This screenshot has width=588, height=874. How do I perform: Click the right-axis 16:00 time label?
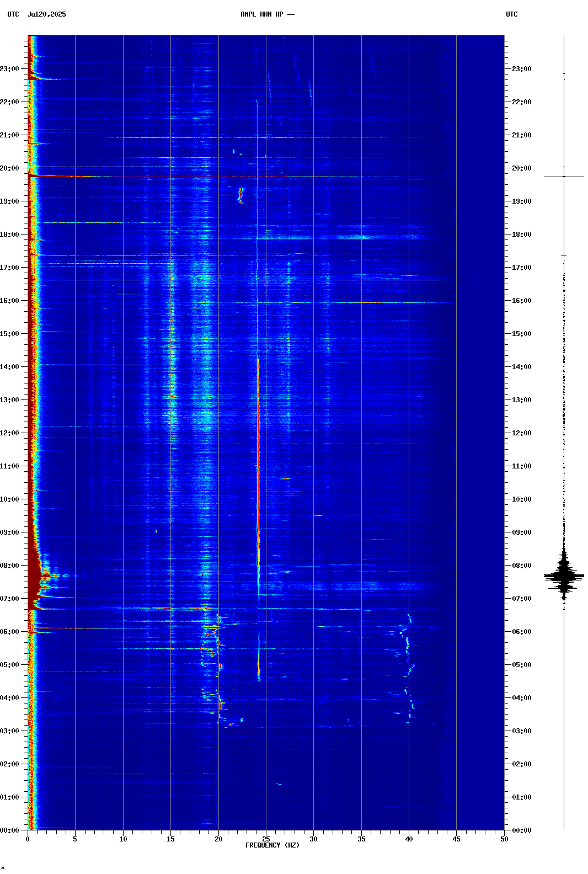coord(522,301)
